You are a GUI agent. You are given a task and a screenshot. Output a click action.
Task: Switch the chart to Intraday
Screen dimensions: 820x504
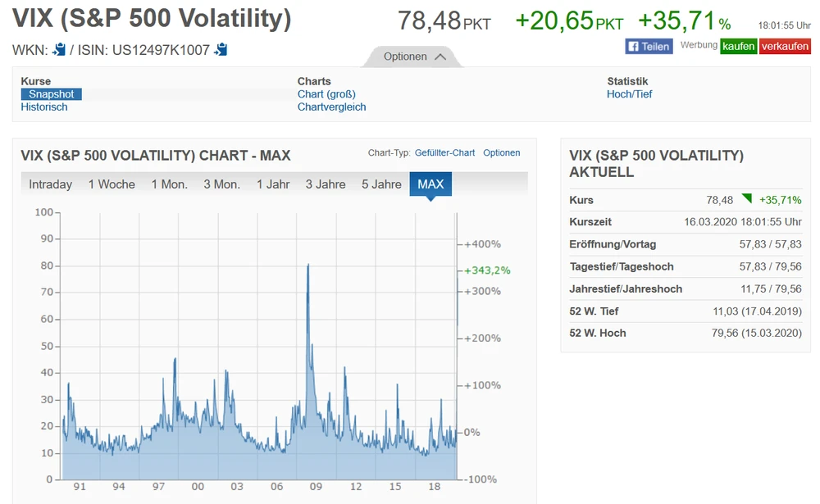(51, 184)
